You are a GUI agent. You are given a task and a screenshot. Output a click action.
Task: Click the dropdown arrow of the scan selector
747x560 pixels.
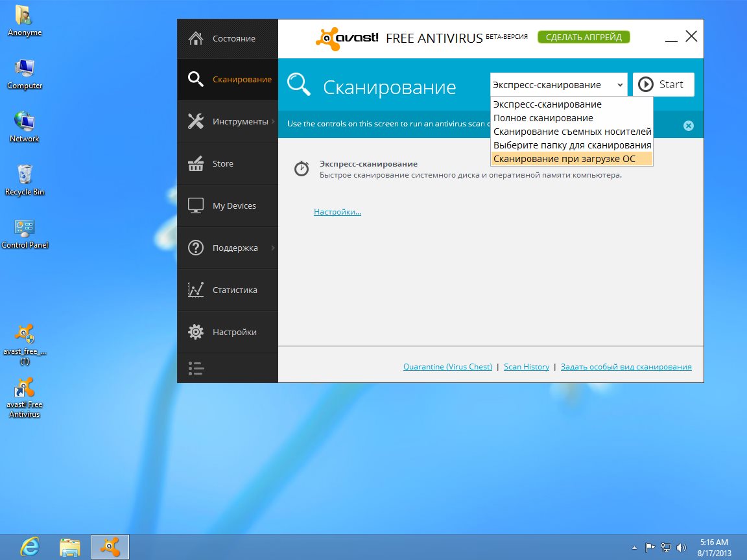(x=620, y=86)
